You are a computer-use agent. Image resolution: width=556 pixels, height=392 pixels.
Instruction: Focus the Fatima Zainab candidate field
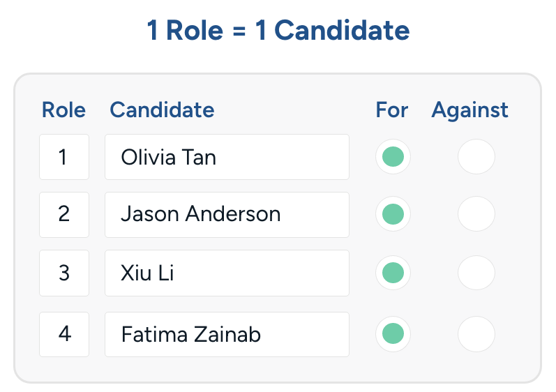[227, 334]
